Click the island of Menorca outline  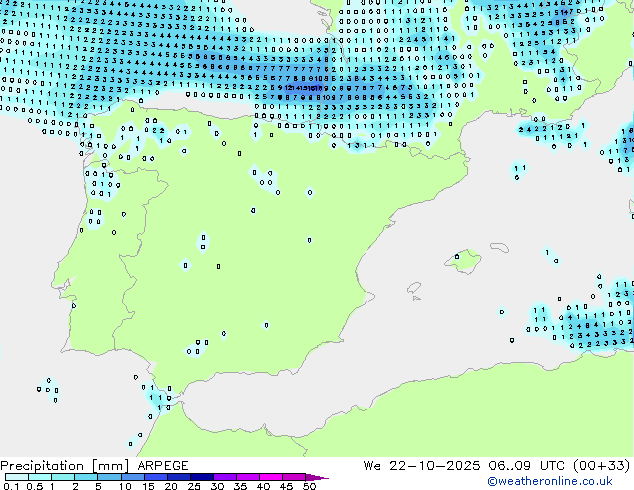(x=499, y=247)
